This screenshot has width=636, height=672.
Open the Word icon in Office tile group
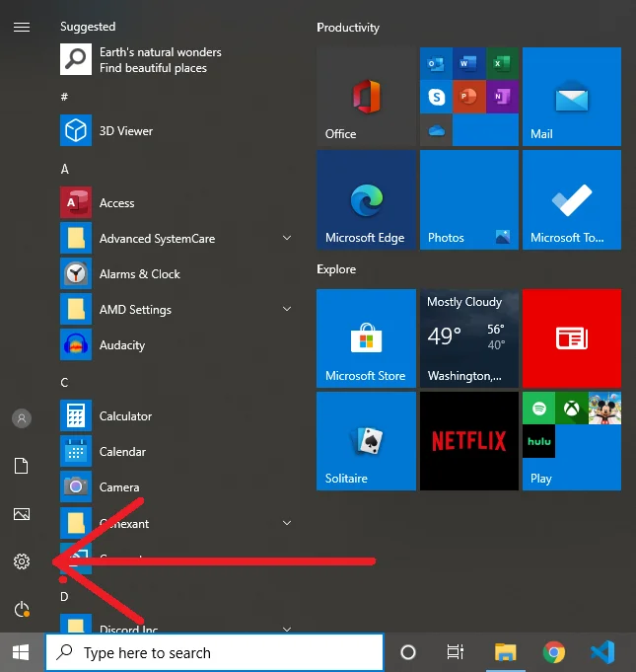click(x=469, y=64)
